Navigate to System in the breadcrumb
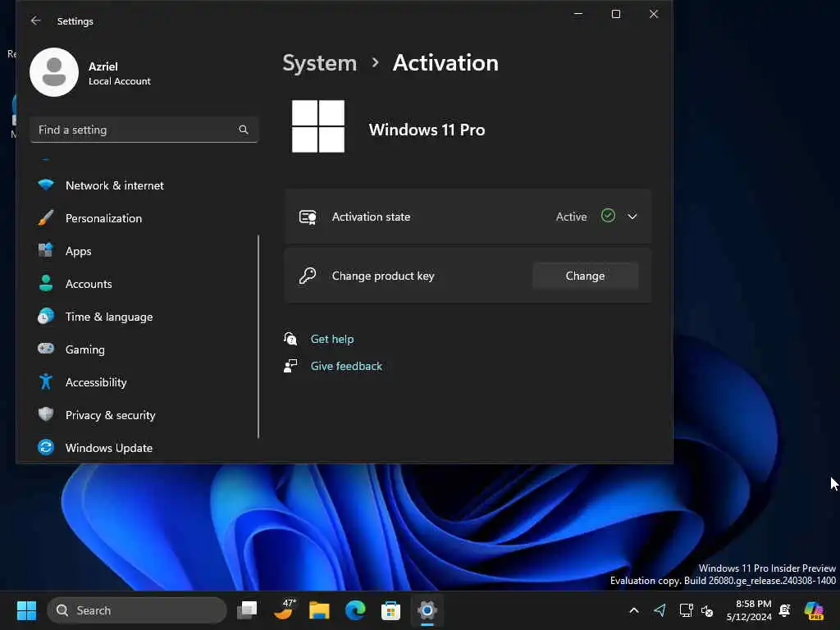Image resolution: width=840 pixels, height=630 pixels. [x=319, y=63]
